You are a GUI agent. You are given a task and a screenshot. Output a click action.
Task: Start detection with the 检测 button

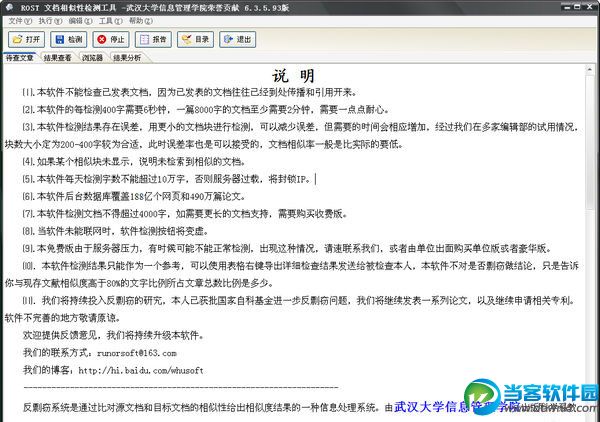69,39
